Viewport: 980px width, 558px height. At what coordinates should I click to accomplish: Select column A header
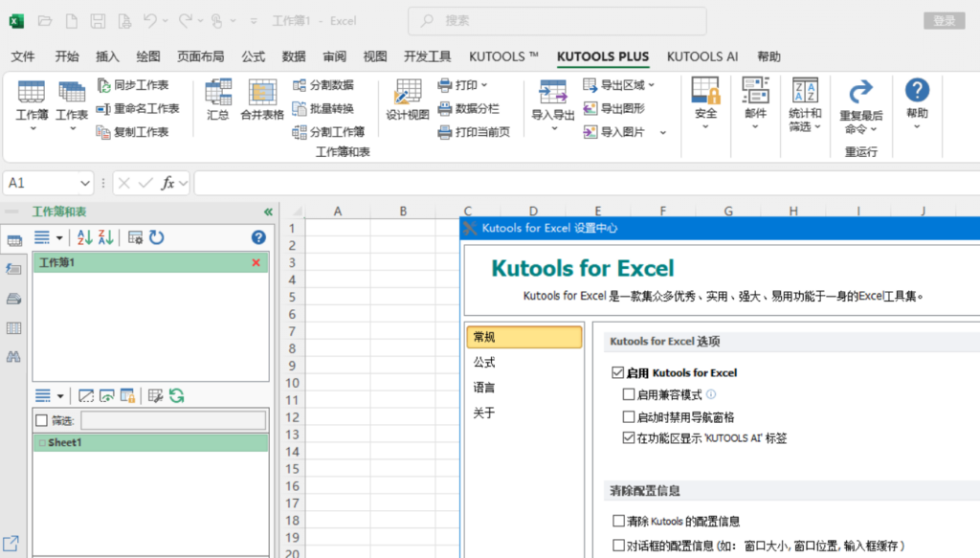click(x=338, y=211)
